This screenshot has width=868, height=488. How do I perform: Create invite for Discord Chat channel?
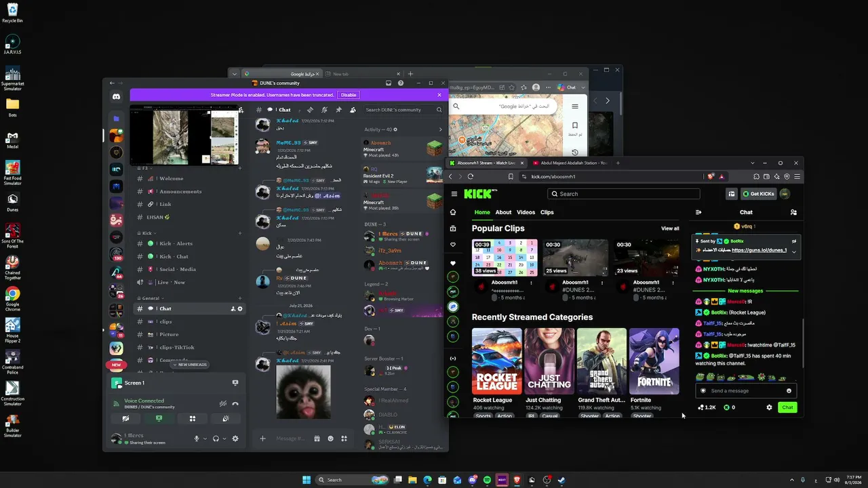233,309
